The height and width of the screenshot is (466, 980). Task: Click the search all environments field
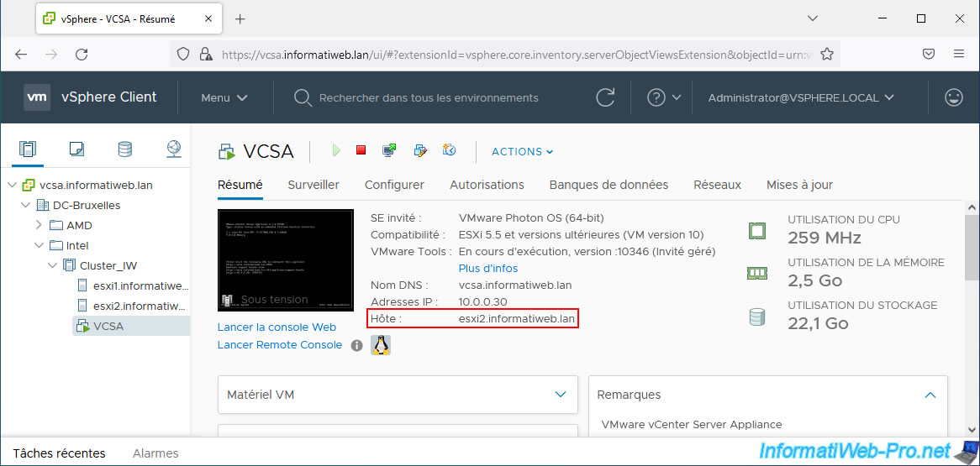pyautogui.click(x=429, y=98)
